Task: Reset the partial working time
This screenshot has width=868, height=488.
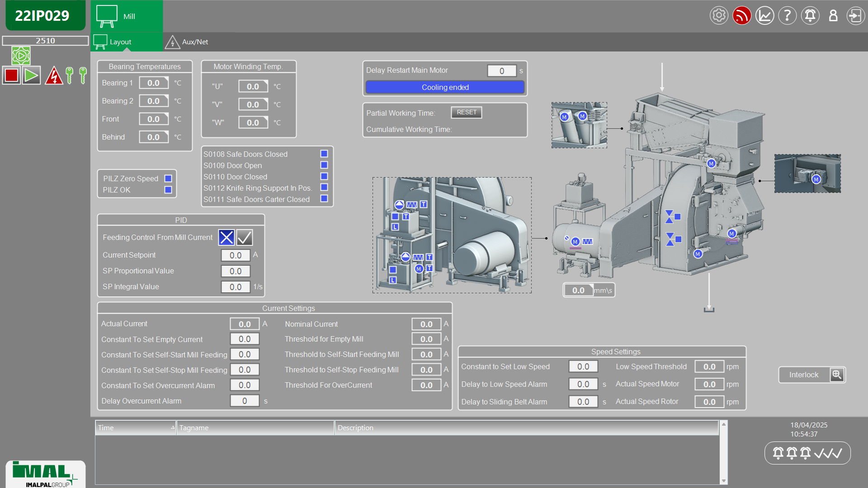Action: click(x=466, y=113)
